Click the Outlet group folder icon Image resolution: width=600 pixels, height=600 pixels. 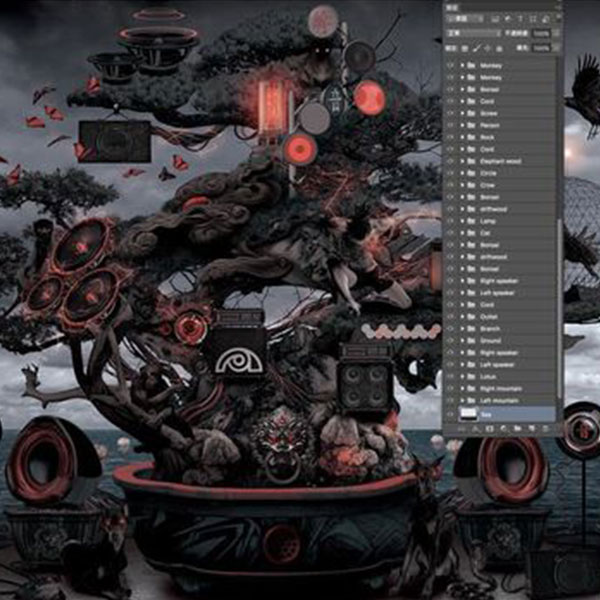(471, 316)
